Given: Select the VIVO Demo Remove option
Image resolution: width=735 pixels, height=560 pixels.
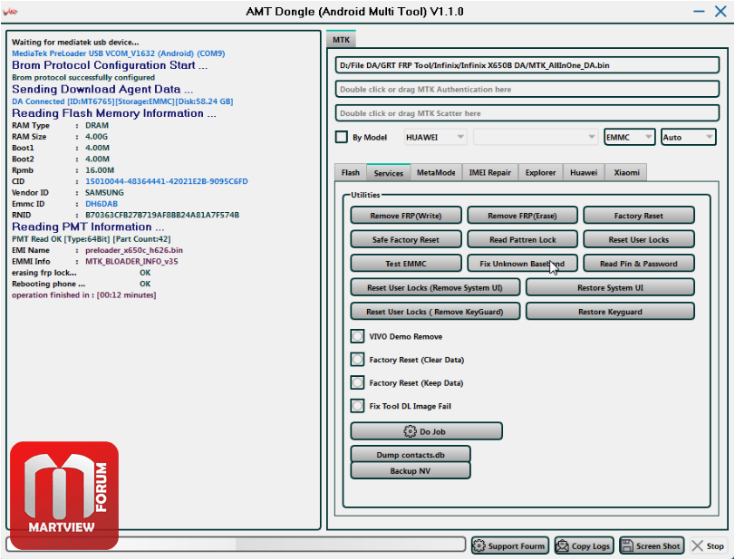Looking at the screenshot, I should [x=357, y=336].
